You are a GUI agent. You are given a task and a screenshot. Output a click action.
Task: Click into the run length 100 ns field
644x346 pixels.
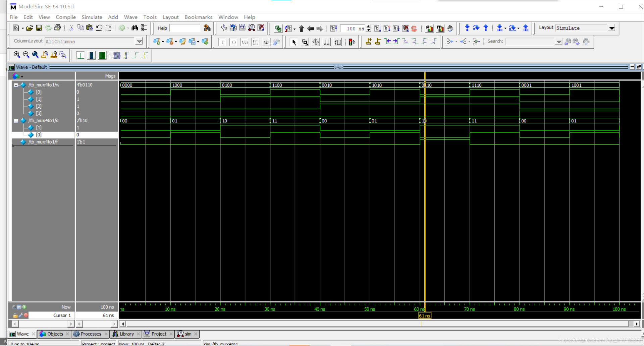353,28
